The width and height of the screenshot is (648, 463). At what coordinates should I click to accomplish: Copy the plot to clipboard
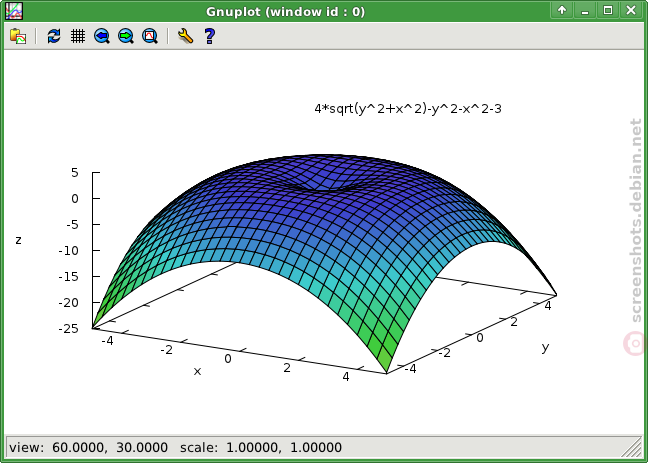[x=18, y=36]
